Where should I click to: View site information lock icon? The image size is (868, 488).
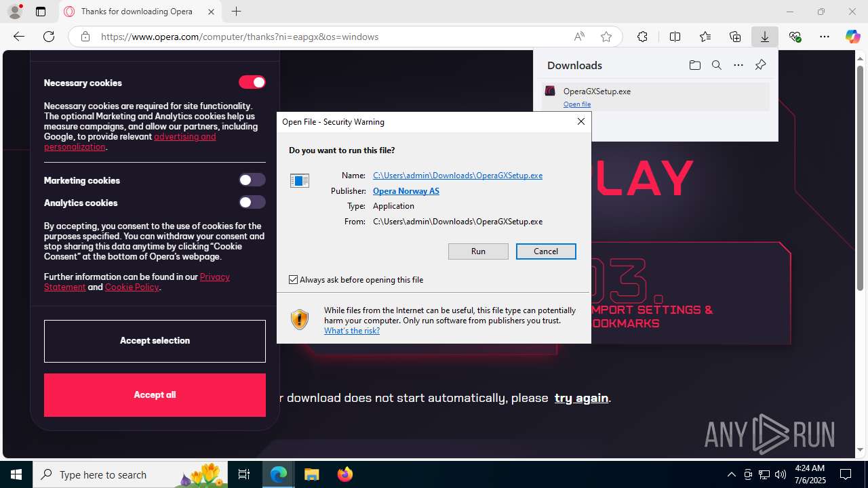tap(85, 37)
